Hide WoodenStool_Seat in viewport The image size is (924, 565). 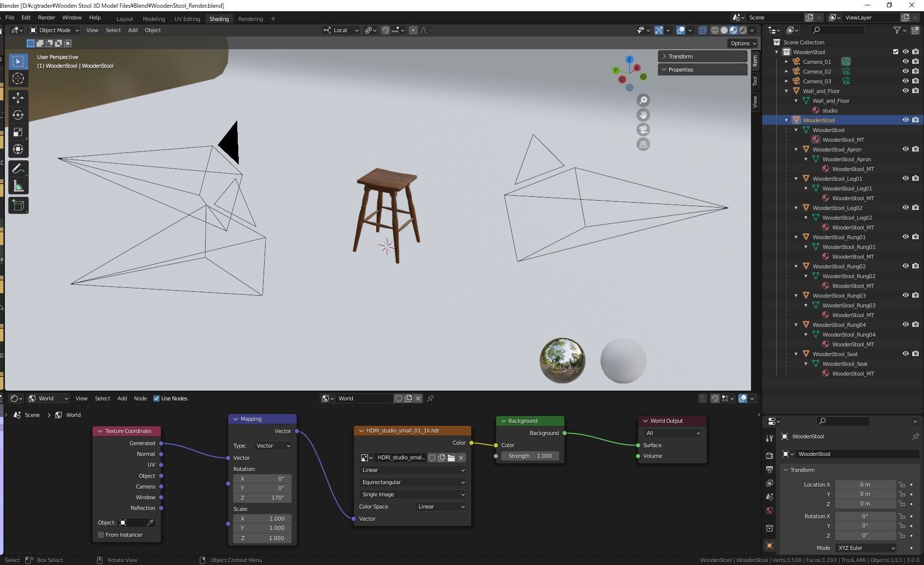(x=905, y=354)
